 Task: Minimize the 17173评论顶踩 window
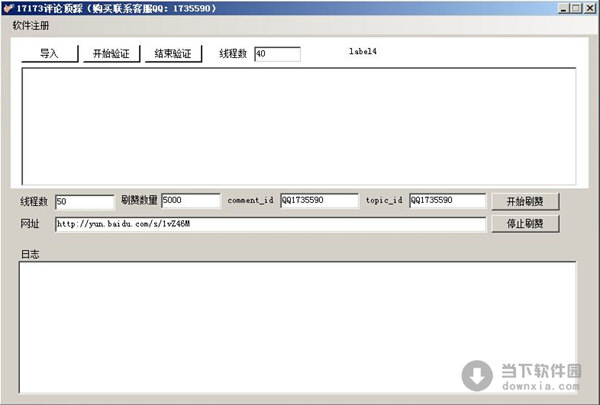coord(563,8)
